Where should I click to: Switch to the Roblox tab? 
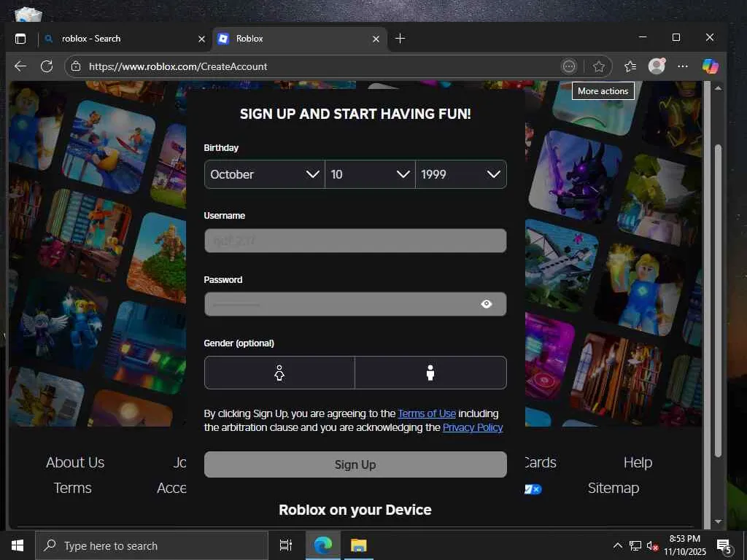(x=299, y=39)
